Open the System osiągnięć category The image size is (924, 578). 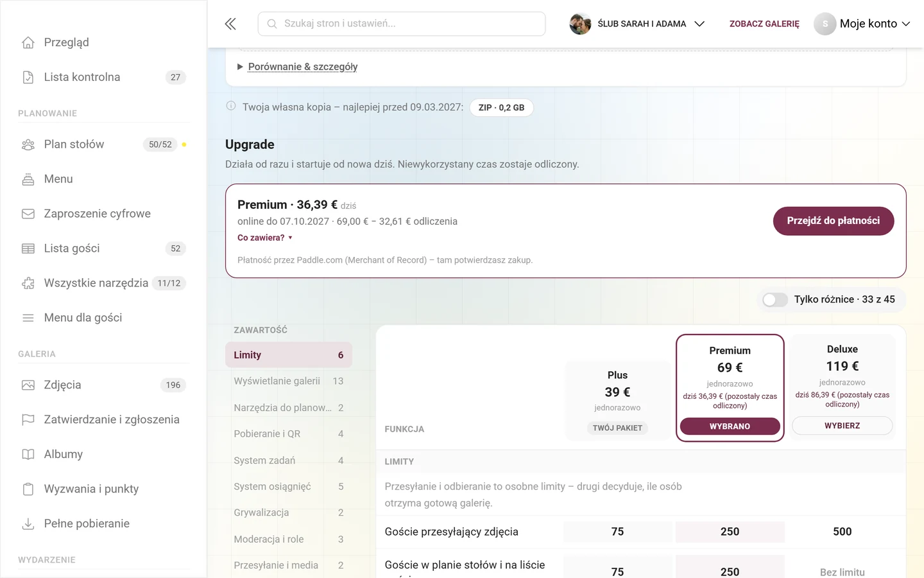(x=289, y=487)
